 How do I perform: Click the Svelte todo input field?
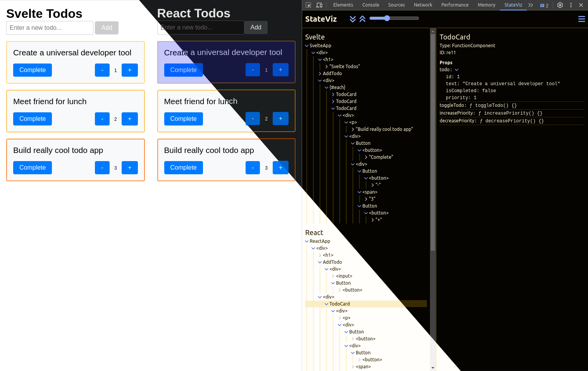coord(50,28)
